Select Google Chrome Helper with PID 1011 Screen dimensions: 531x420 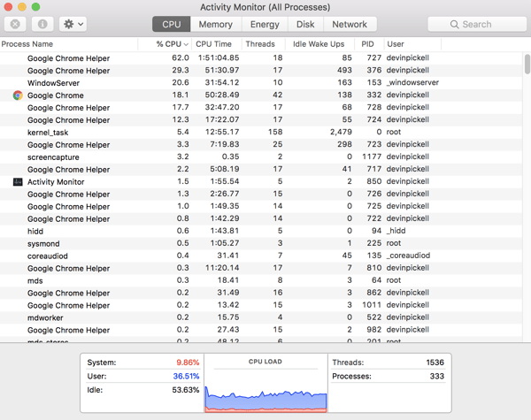tap(261, 305)
